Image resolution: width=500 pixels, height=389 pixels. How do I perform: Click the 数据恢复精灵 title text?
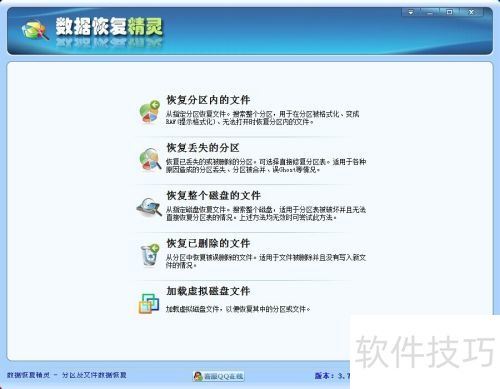click(109, 26)
